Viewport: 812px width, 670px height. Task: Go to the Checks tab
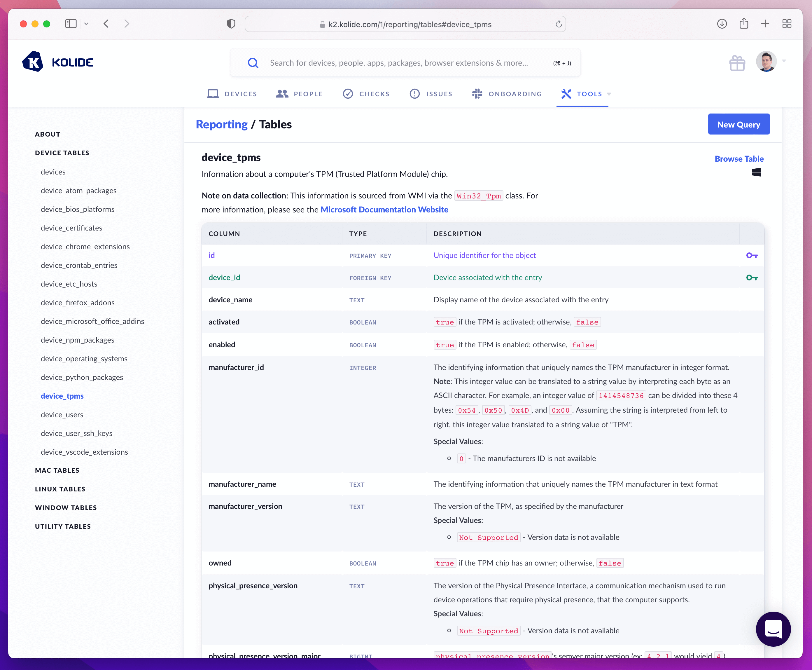(366, 94)
